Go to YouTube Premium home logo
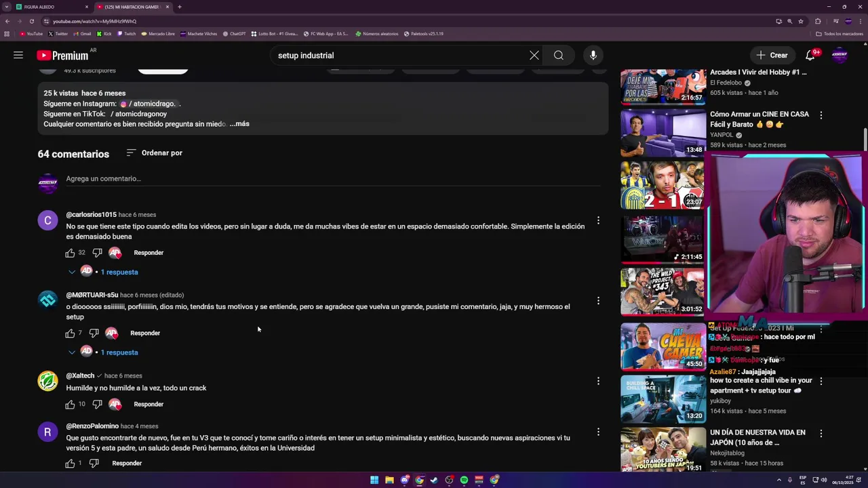 point(62,56)
